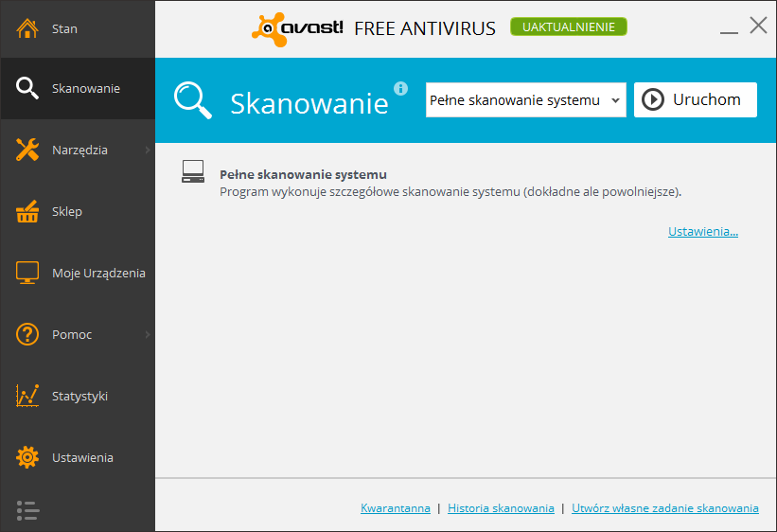This screenshot has height=532, width=777.
Task: Click the avast! logo in the header
Action: pos(297,28)
